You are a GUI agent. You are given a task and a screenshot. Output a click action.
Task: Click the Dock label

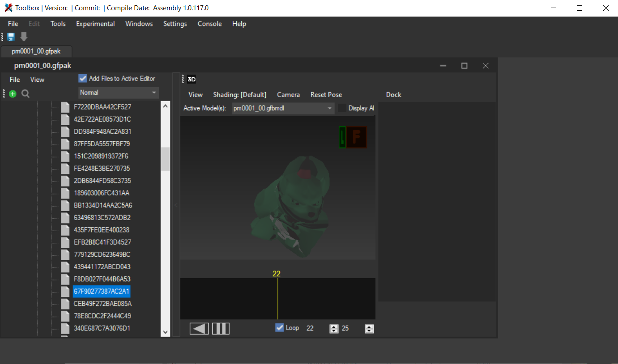(394, 95)
